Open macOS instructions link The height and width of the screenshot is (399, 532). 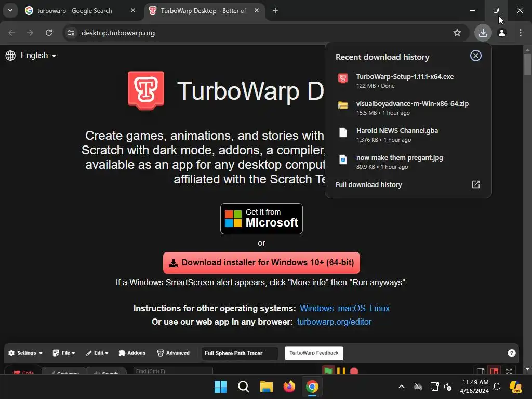pyautogui.click(x=352, y=308)
